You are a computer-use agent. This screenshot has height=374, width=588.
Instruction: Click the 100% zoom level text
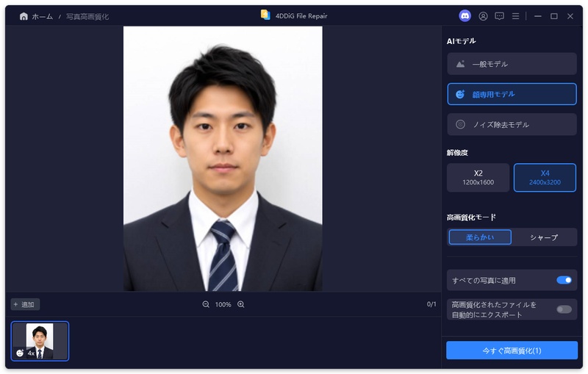click(223, 305)
